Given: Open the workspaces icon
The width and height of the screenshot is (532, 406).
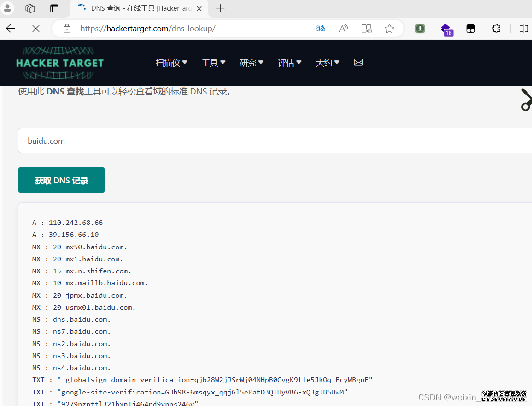Looking at the screenshot, I should pos(30,8).
